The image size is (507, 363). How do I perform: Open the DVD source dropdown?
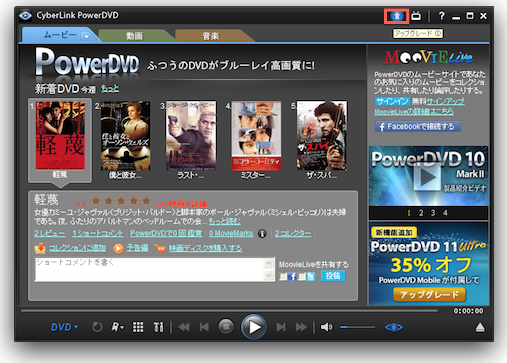pos(64,327)
